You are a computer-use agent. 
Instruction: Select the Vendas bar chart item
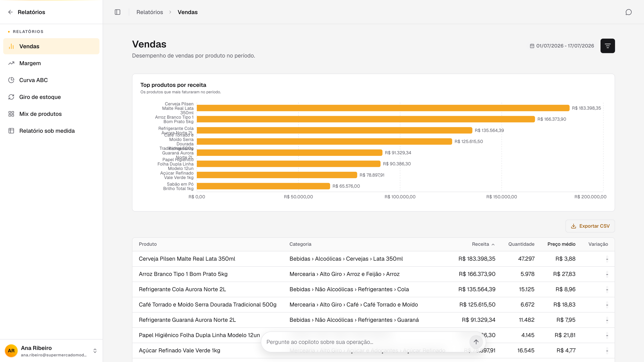pyautogui.click(x=51, y=46)
